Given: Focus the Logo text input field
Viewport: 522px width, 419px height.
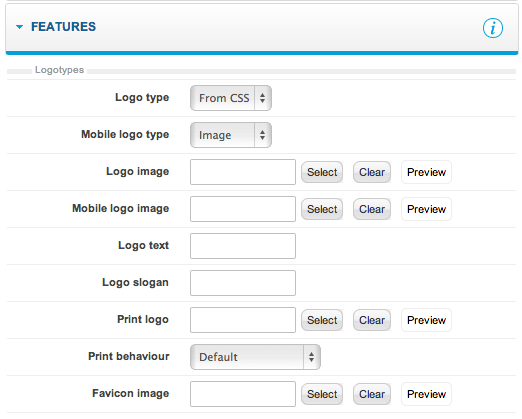Looking at the screenshot, I should 243,246.
